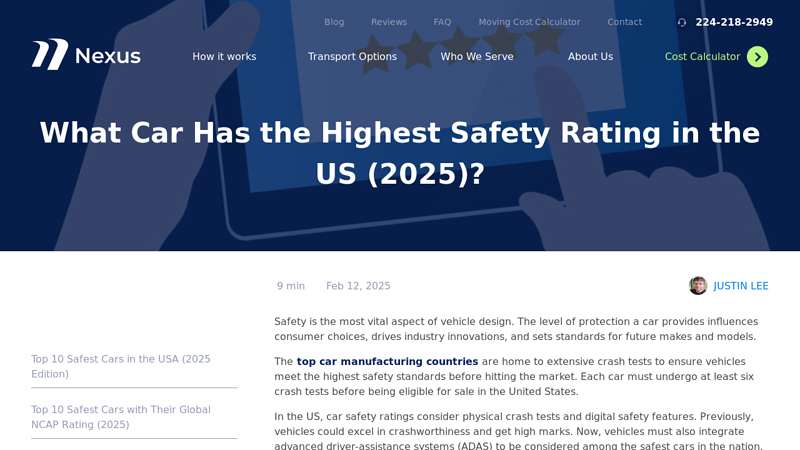Open the FAQ link
This screenshot has width=800, height=450.
tap(442, 22)
